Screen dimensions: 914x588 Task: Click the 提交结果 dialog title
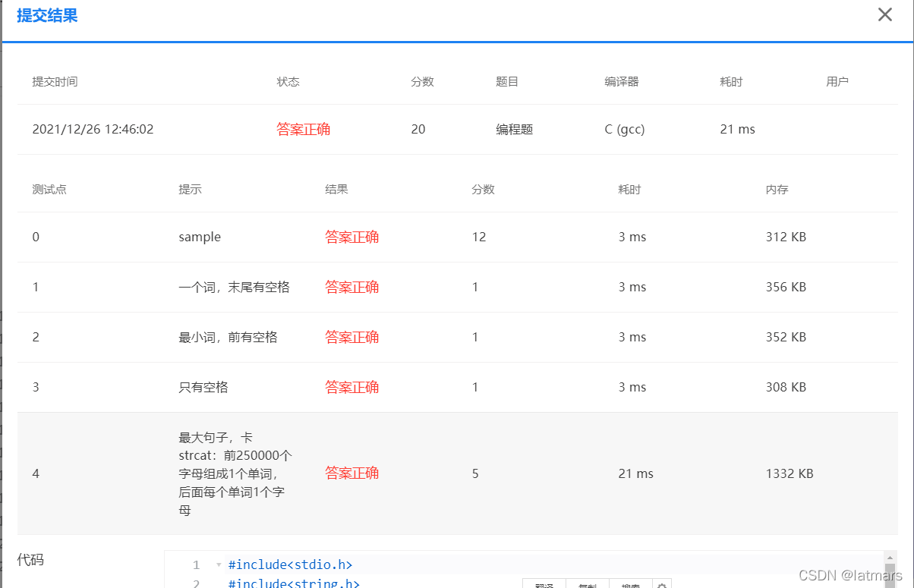[x=47, y=16]
